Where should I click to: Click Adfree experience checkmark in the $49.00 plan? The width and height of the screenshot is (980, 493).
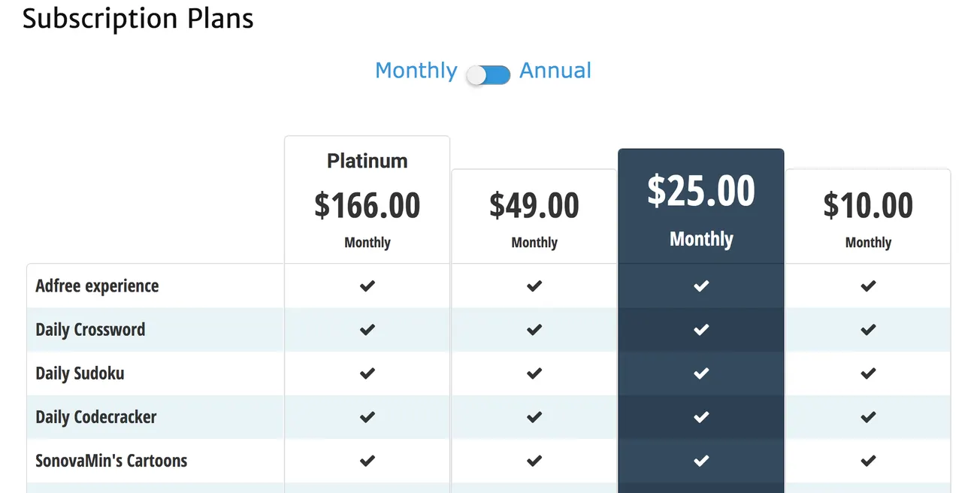tap(534, 286)
